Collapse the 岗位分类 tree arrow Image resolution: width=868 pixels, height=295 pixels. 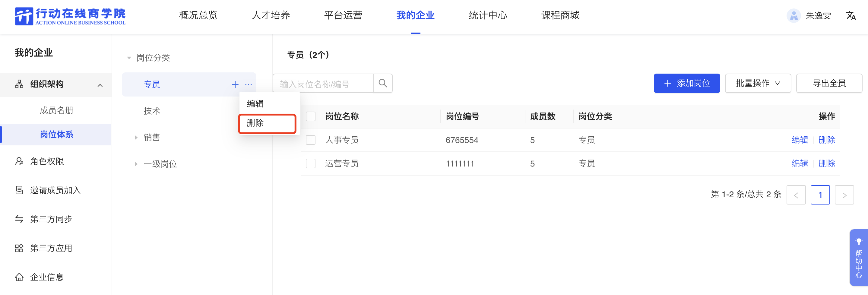(x=129, y=58)
